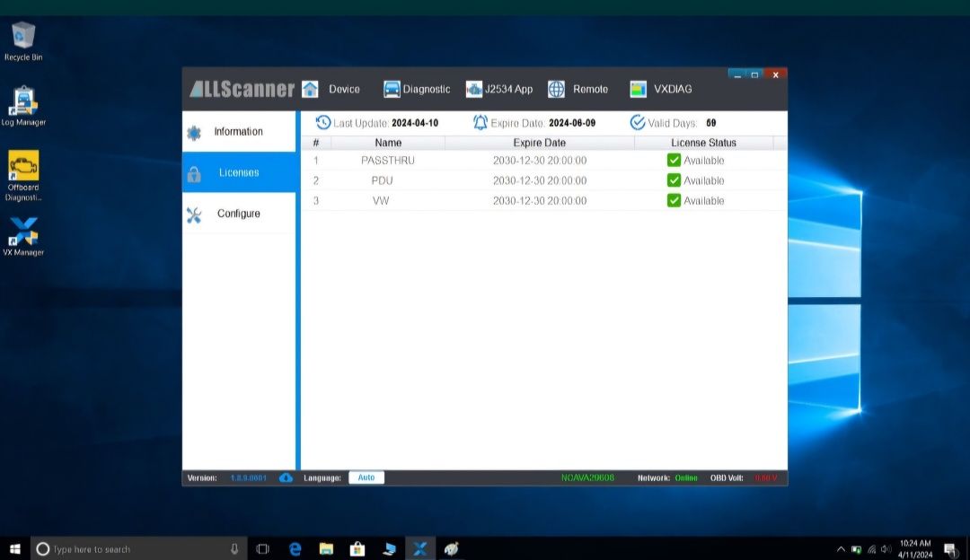Launch Microsoft Edge from the taskbar
This screenshot has width=970, height=560.
click(x=295, y=549)
